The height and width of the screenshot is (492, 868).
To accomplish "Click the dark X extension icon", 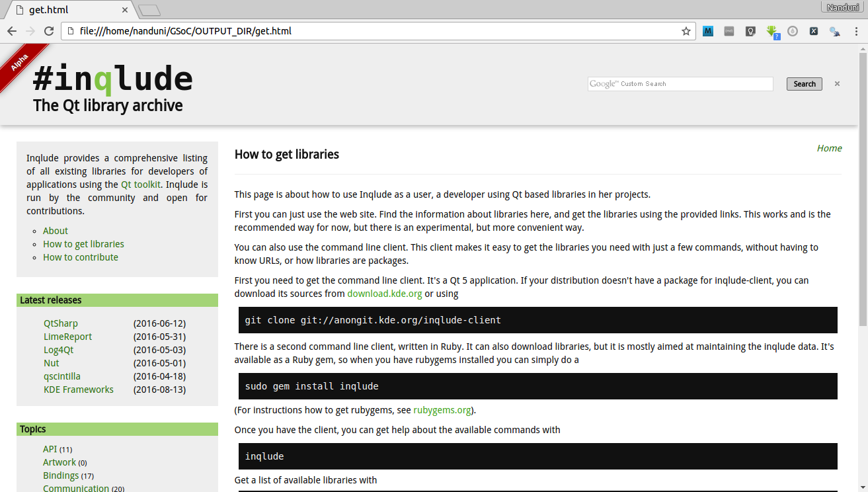I will click(x=814, y=31).
